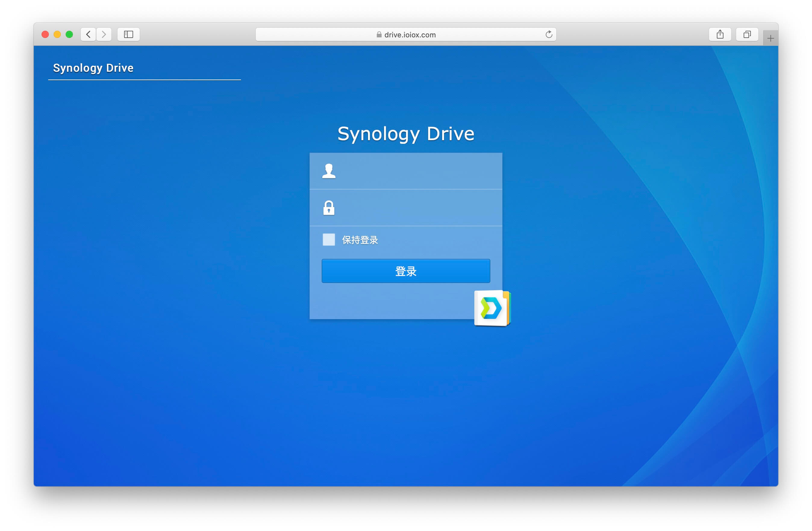Show all tabs overview icon
Screen dimensions: 812x531
coord(747,34)
